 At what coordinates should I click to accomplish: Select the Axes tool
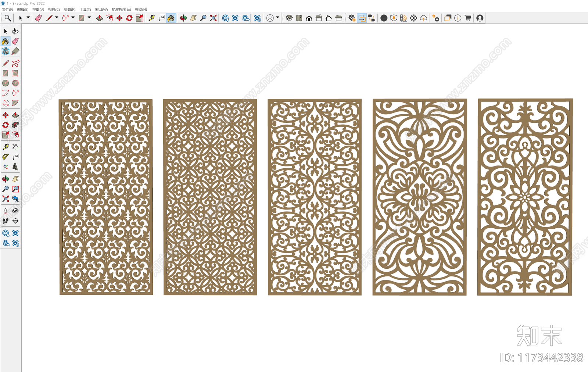click(6, 167)
